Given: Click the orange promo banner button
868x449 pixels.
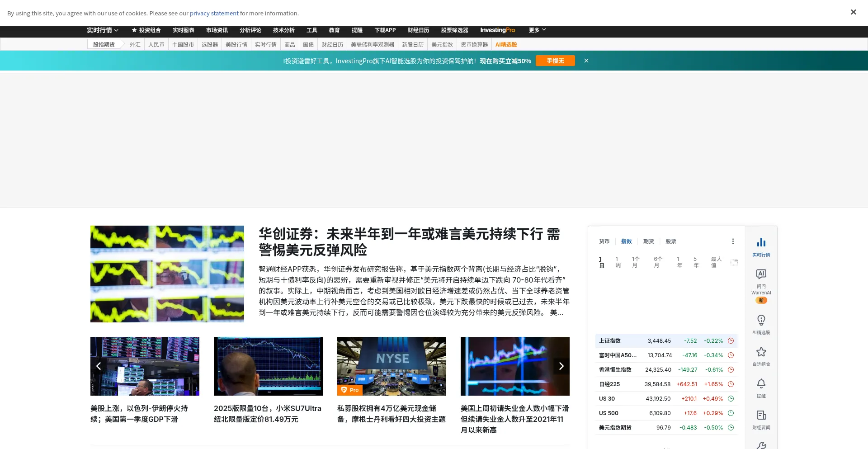Looking at the screenshot, I should click(555, 61).
